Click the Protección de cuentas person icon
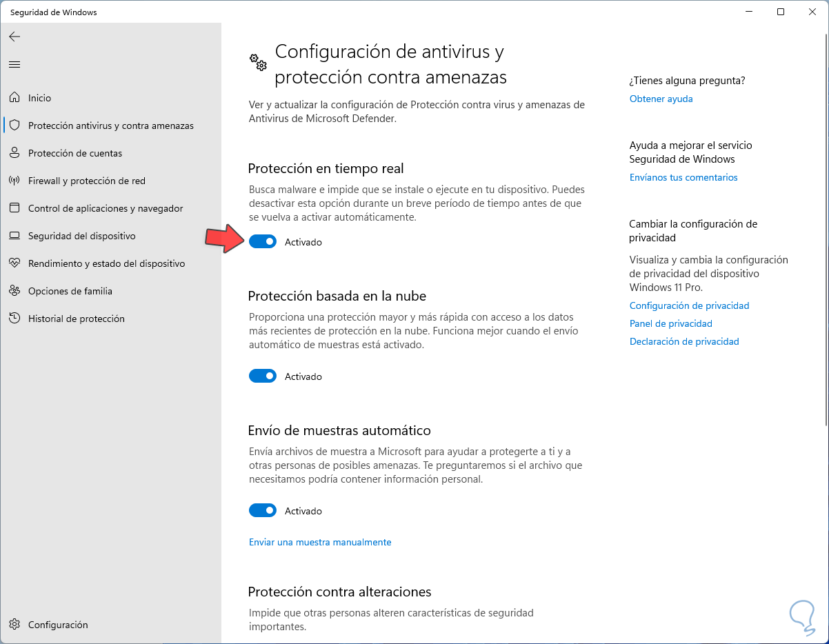Image resolution: width=829 pixels, height=644 pixels. coord(14,153)
